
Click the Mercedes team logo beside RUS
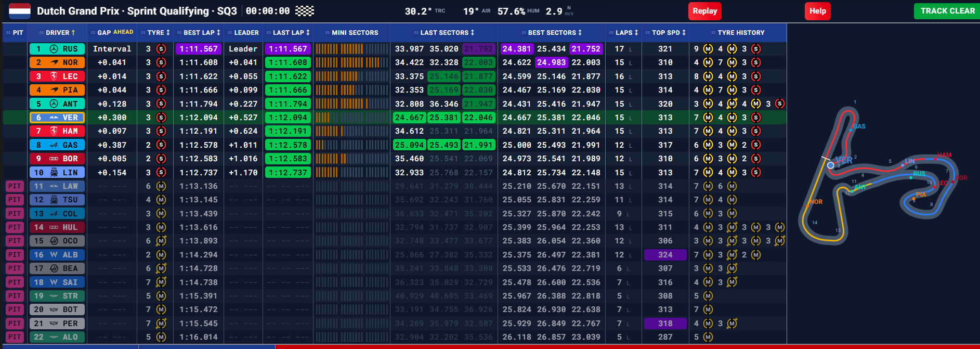coord(54,49)
